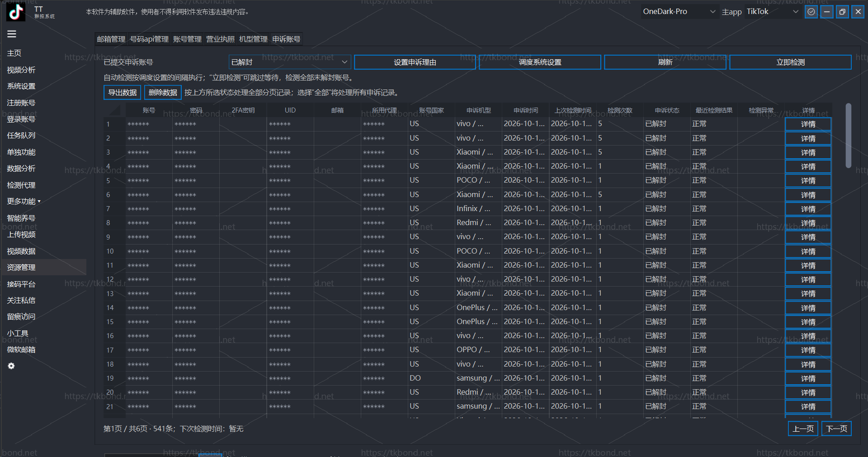
Task: Go to next page with 下一页
Action: [837, 429]
